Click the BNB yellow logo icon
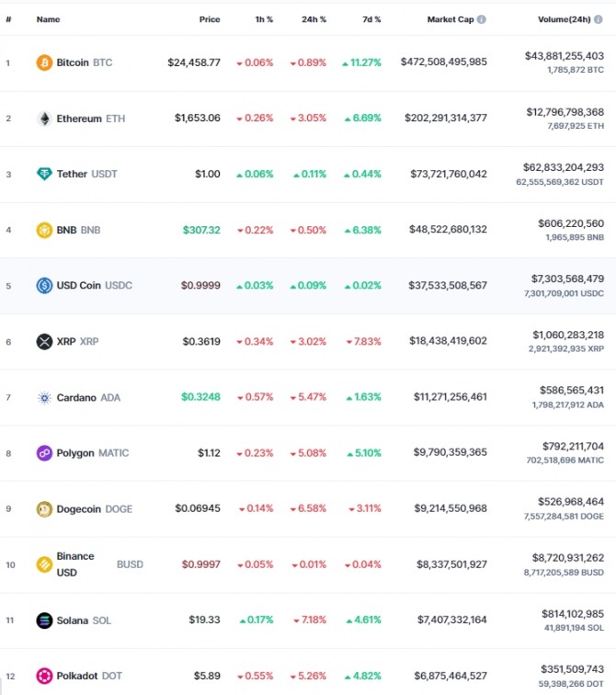Screen dimensions: 616x695 coord(44,230)
